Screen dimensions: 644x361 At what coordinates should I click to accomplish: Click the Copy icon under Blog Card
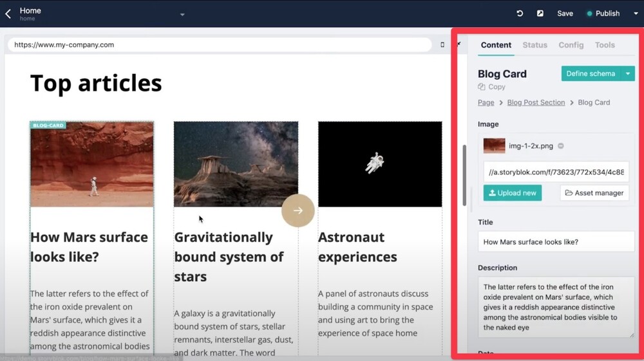482,87
